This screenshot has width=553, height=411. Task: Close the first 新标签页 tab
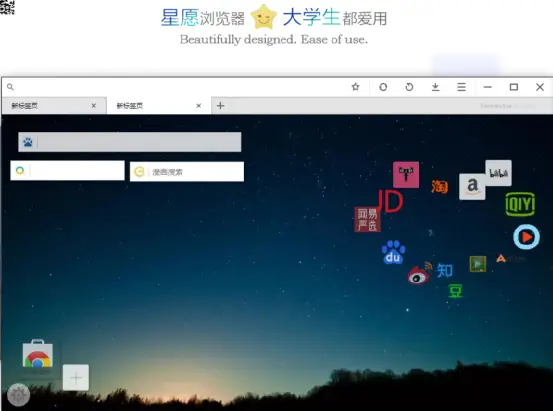94,105
